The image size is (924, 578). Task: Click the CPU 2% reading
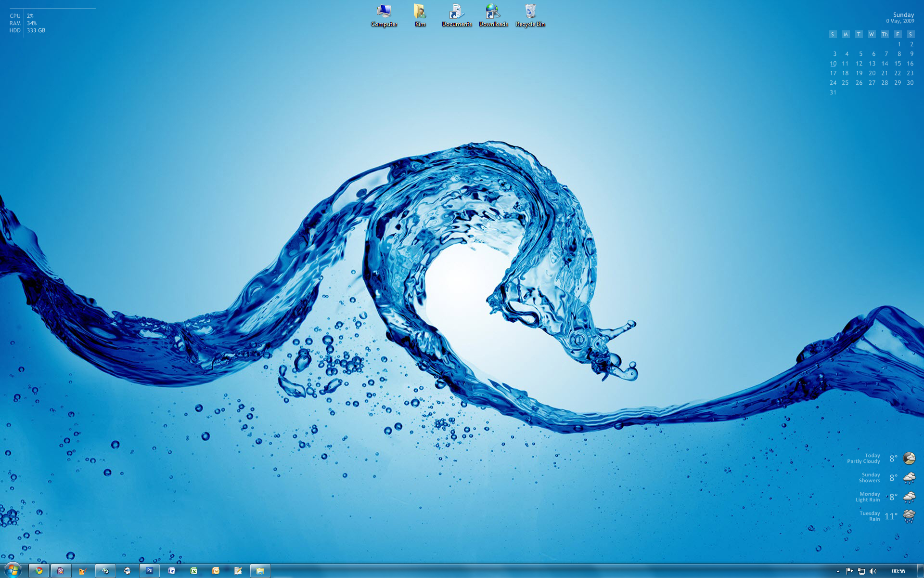22,16
